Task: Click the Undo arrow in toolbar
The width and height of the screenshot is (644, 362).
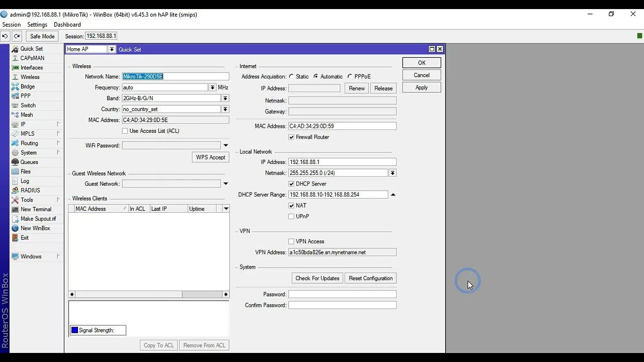Action: pyautogui.click(x=5, y=36)
